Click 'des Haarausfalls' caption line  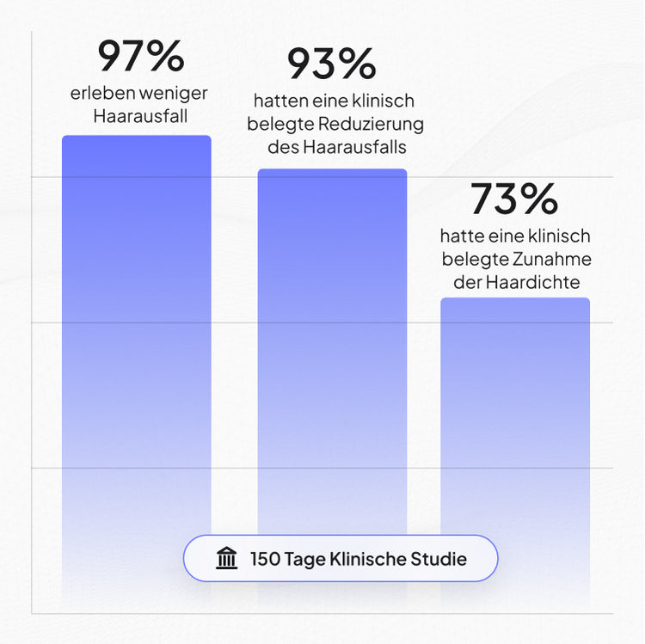337,147
